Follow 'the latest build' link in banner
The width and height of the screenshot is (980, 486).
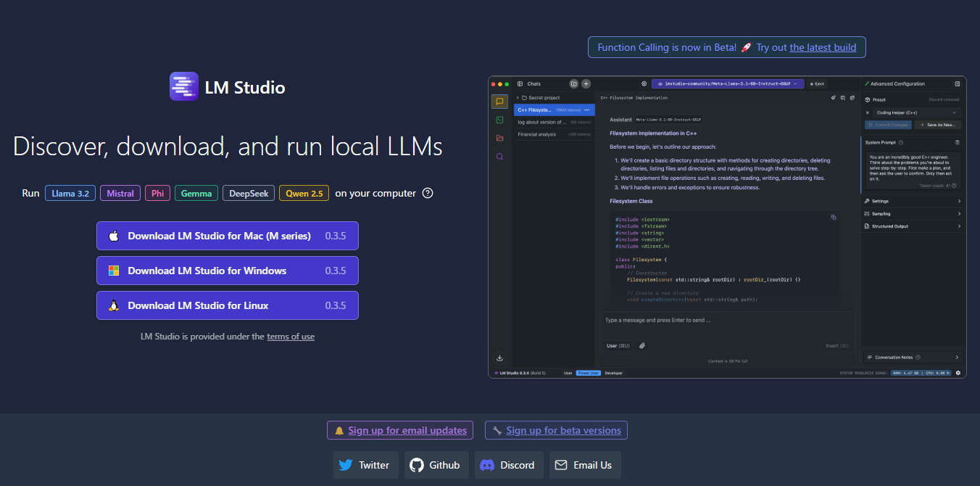[823, 47]
